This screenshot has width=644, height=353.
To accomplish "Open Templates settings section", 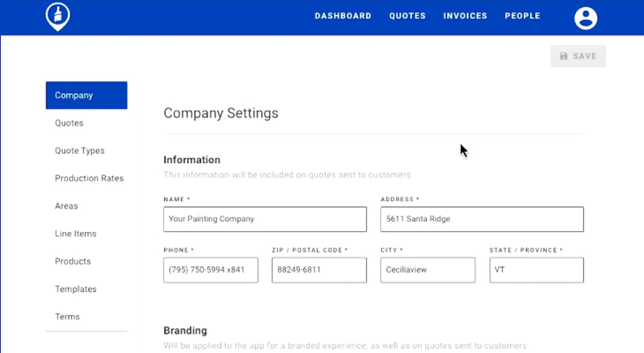I will [x=75, y=289].
